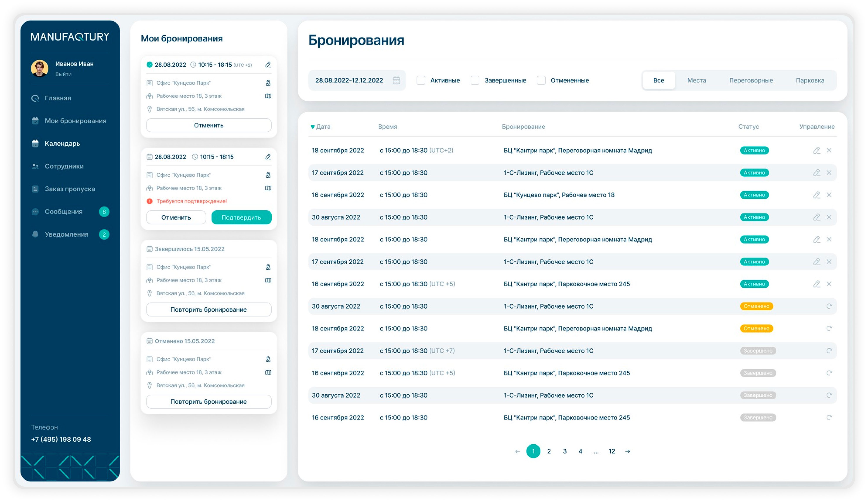Open the 28.08.2022-12.12.2022 date range picker

(x=349, y=80)
